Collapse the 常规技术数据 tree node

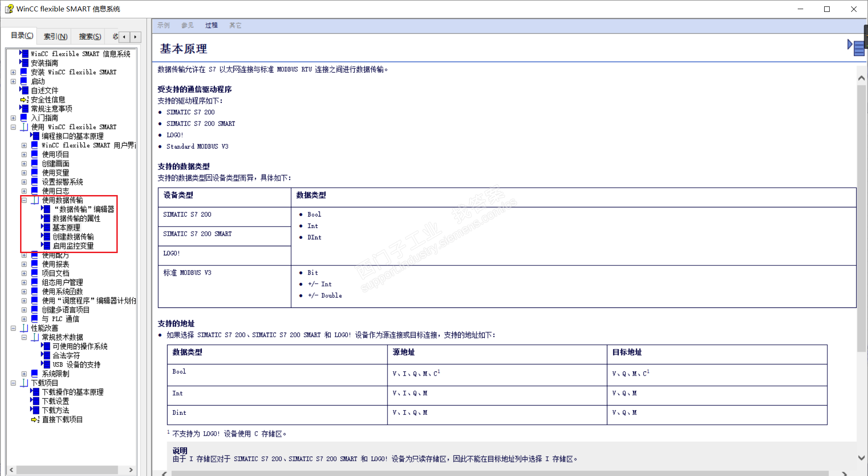[x=24, y=337]
